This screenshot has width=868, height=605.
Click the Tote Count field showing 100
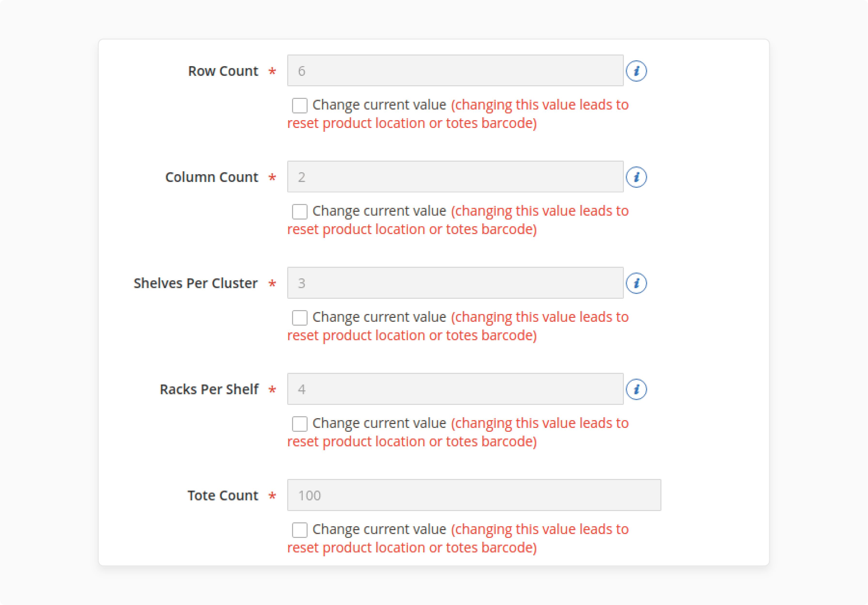[474, 495]
